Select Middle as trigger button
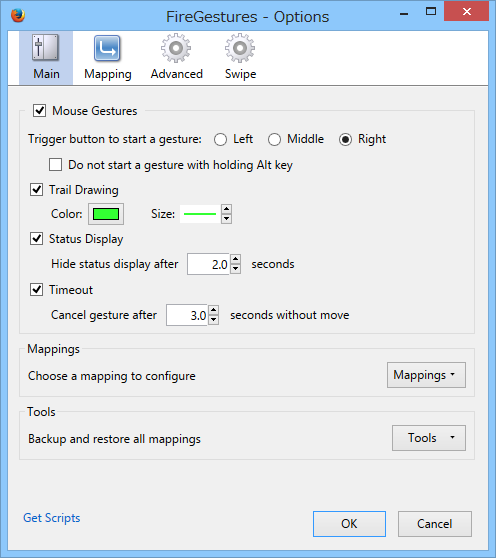 pos(274,140)
